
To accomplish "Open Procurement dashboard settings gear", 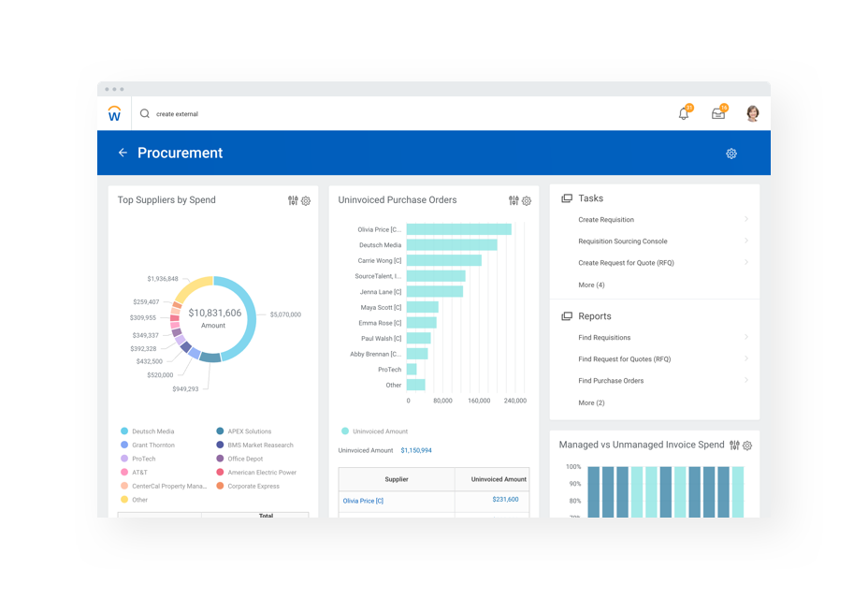I will click(x=731, y=153).
